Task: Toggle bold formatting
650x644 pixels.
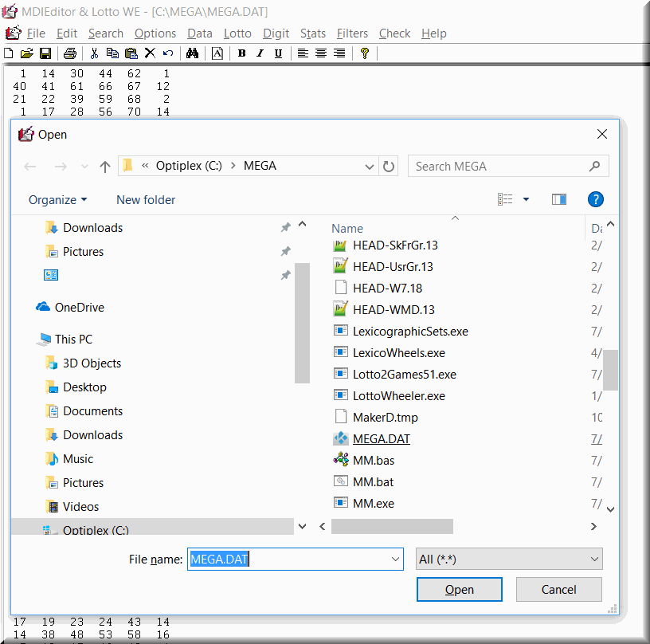Action: [241, 53]
